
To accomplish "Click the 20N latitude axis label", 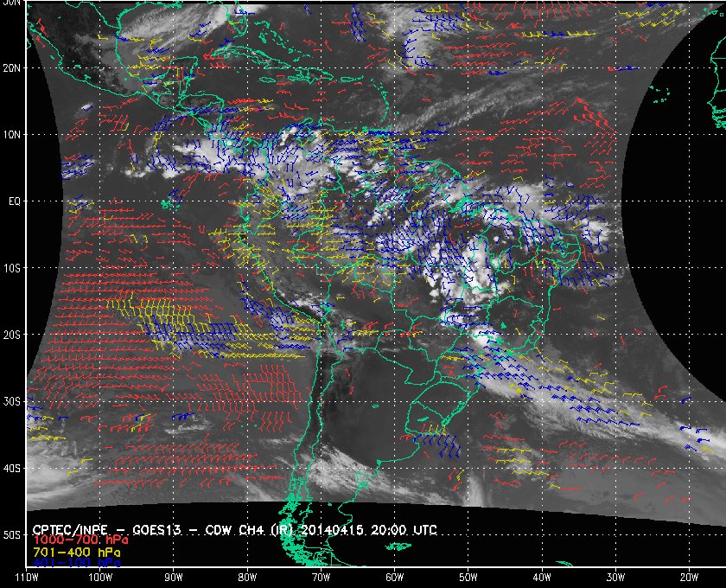I will [11, 68].
